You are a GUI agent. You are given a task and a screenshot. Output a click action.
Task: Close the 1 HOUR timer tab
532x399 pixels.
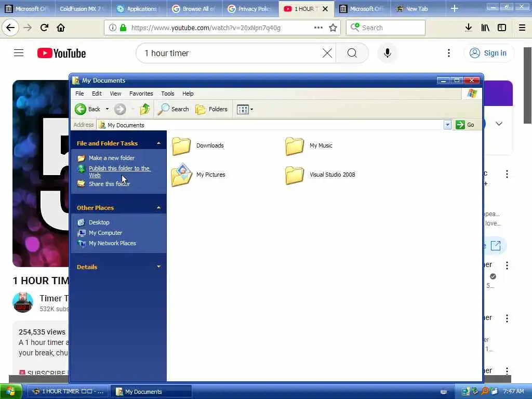click(325, 9)
